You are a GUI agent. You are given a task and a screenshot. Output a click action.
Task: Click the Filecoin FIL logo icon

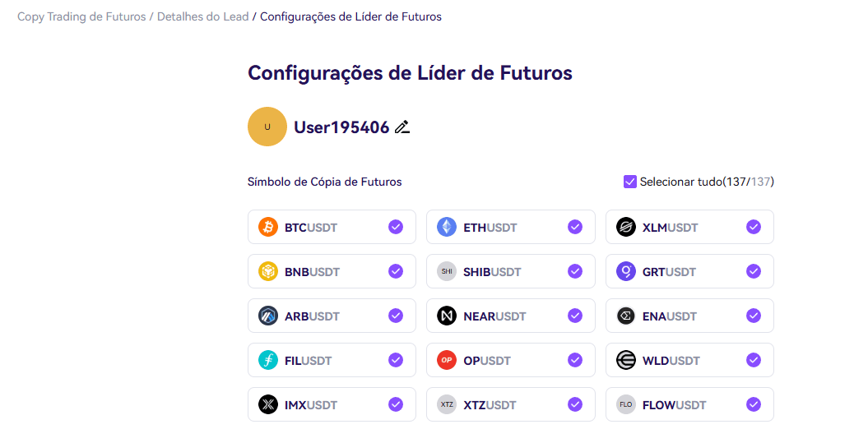pyautogui.click(x=268, y=361)
